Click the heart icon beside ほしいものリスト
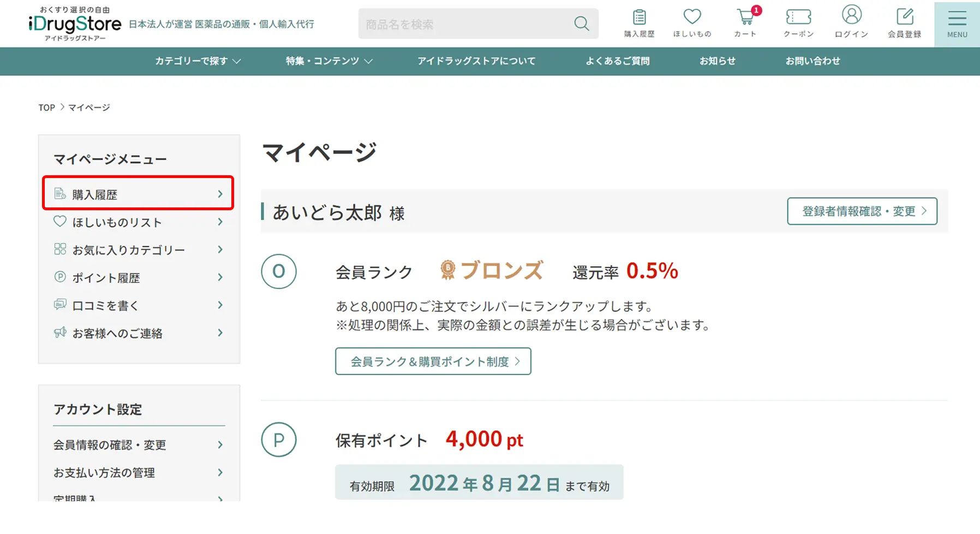Viewport: 980px width, 534px height. (60, 221)
